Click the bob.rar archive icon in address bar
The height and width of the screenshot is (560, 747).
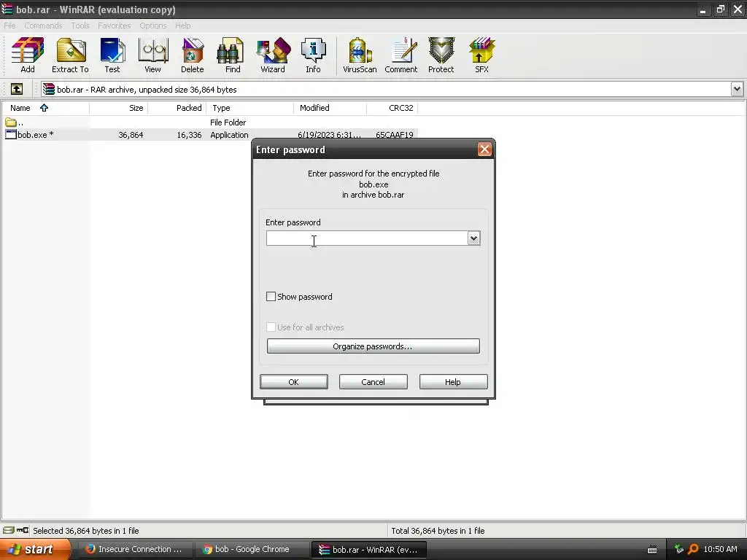[49, 89]
